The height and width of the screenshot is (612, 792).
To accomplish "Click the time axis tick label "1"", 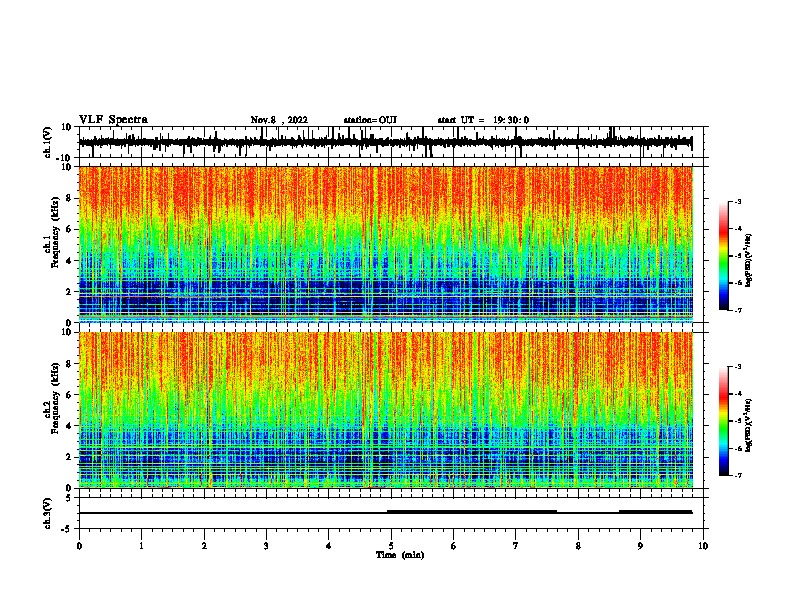I will (141, 546).
